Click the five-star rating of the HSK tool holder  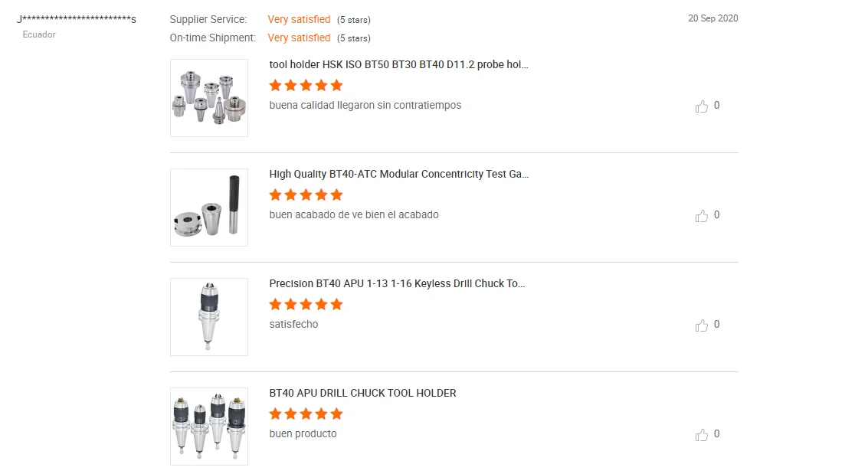point(306,85)
